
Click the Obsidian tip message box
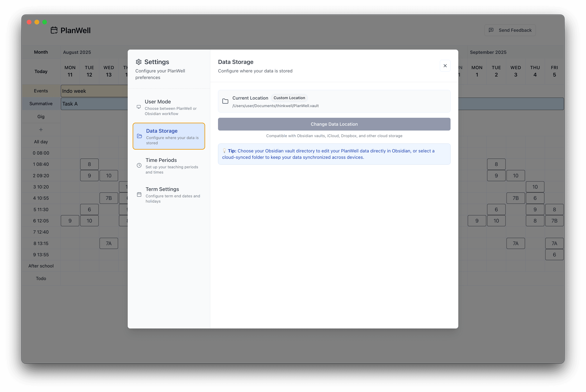334,154
